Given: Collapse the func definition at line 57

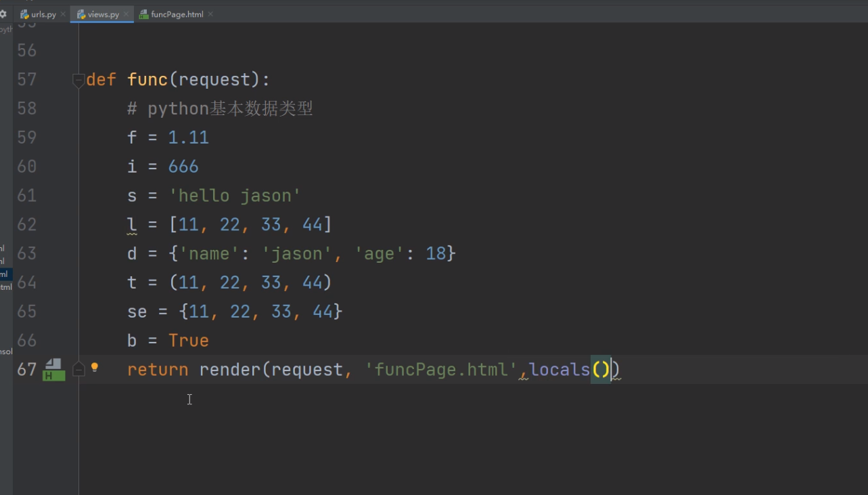Looking at the screenshot, I should pyautogui.click(x=78, y=80).
